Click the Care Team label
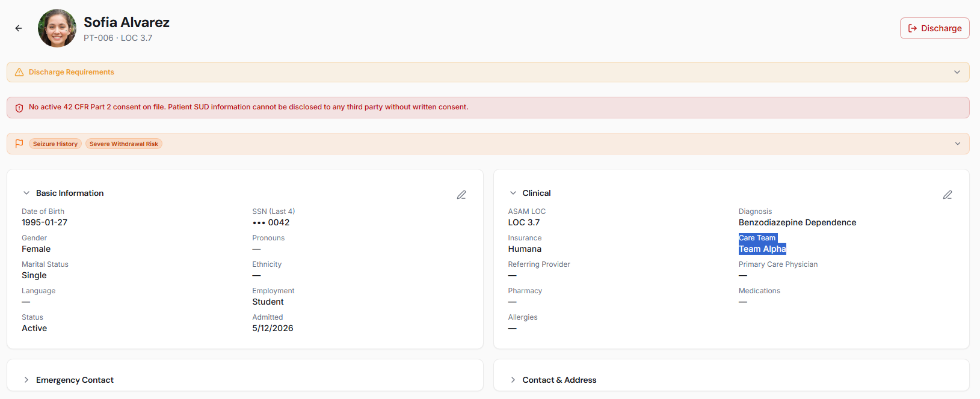Viewport: 980px width, 399px height. (757, 238)
